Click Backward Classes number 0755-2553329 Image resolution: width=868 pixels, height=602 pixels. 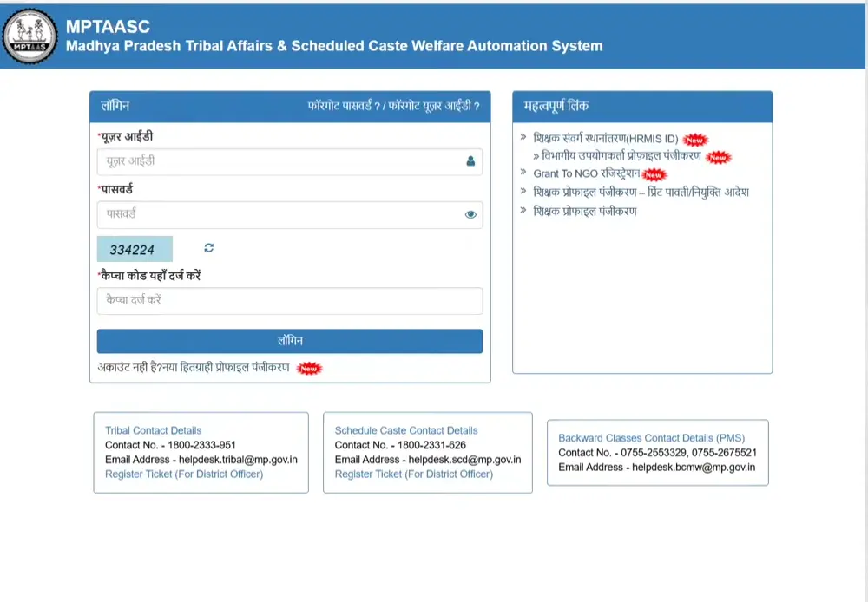pos(654,453)
